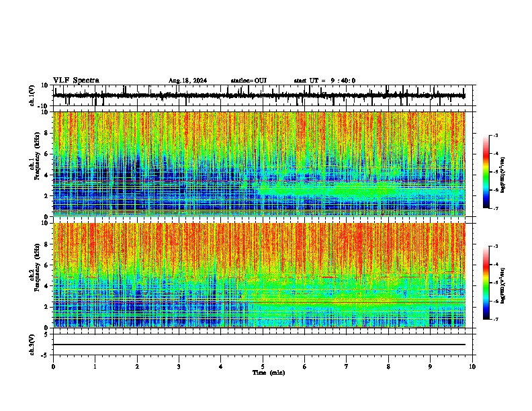The width and height of the screenshot is (532, 411).
Task: Click the '8' kHz tick on ch.1 axis
Action: point(46,133)
